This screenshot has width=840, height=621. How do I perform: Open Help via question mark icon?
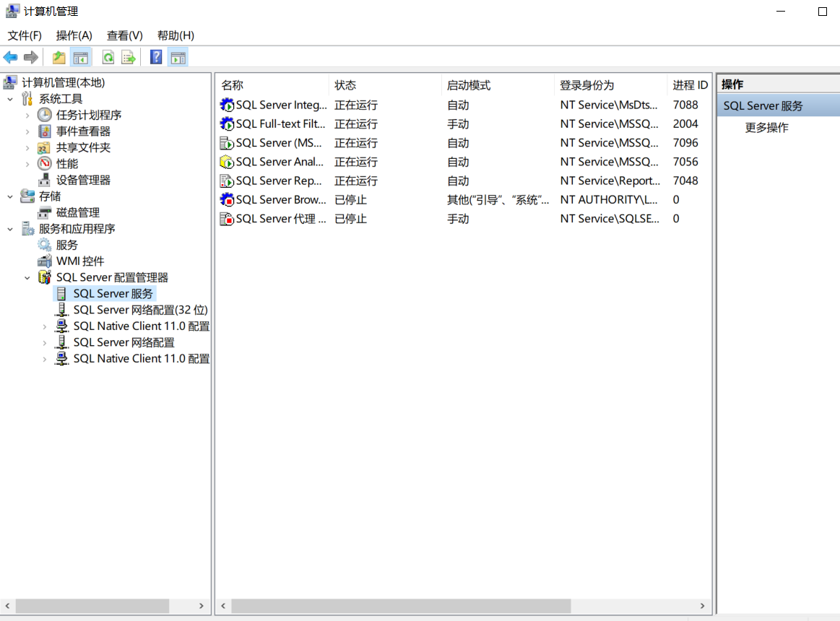(x=156, y=57)
